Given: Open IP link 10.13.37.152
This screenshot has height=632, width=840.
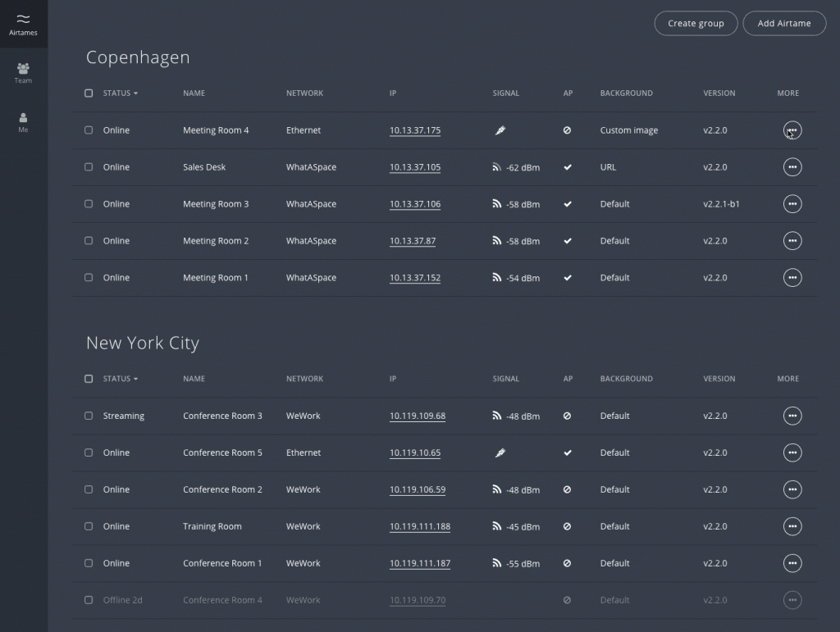Looking at the screenshot, I should pyautogui.click(x=415, y=278).
